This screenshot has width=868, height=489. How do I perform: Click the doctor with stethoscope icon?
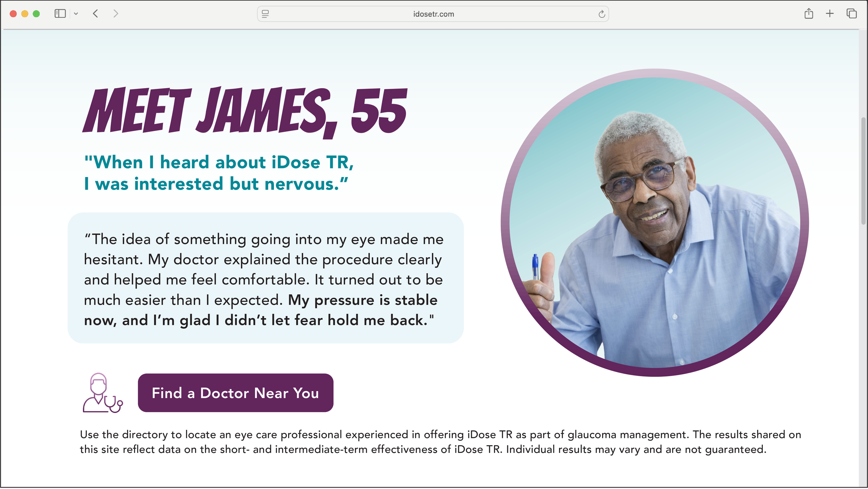[x=102, y=393]
